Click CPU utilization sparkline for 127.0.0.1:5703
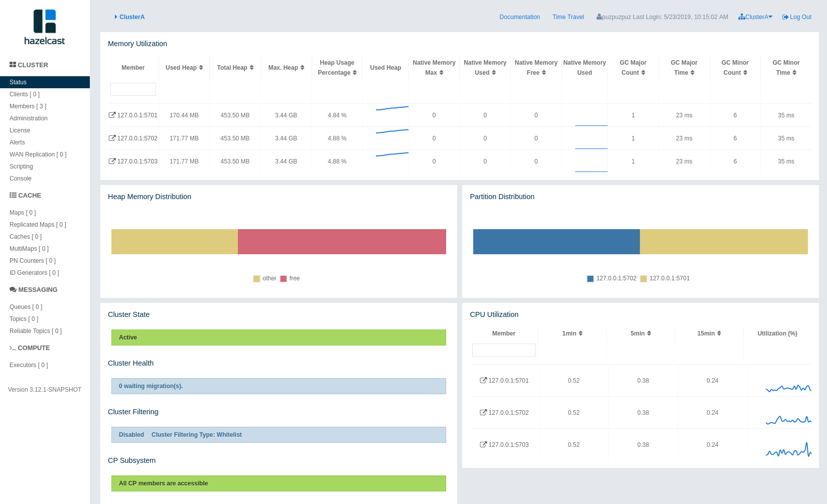The image size is (827, 504). [788, 450]
